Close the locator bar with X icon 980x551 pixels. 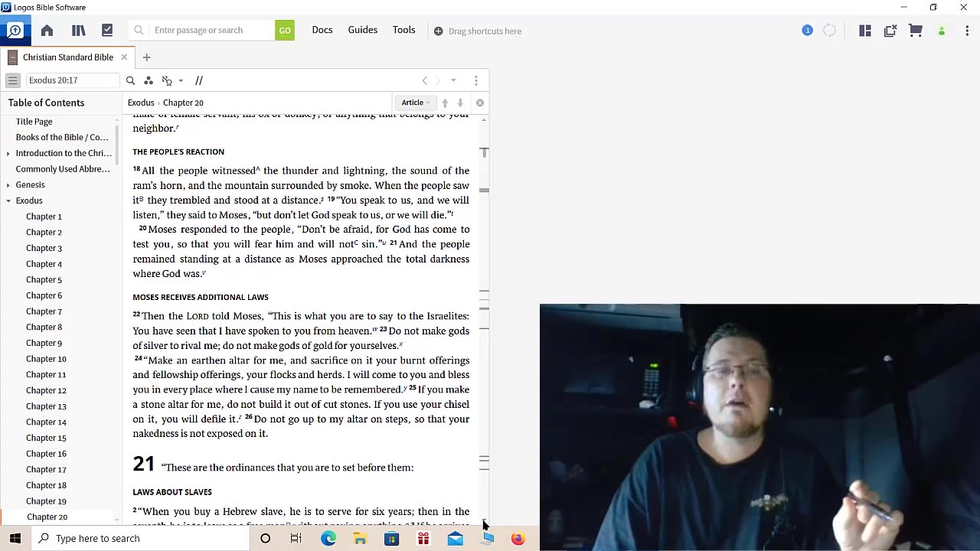pos(480,103)
